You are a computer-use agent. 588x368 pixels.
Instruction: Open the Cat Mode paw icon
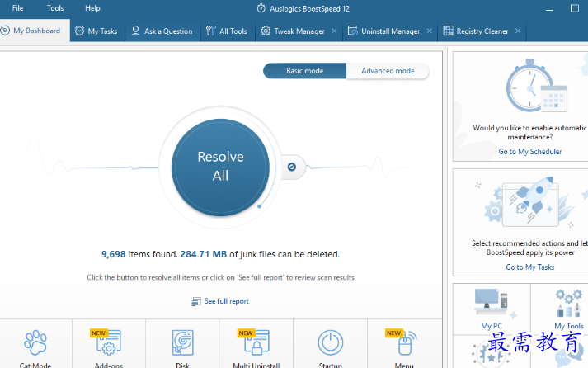point(35,342)
